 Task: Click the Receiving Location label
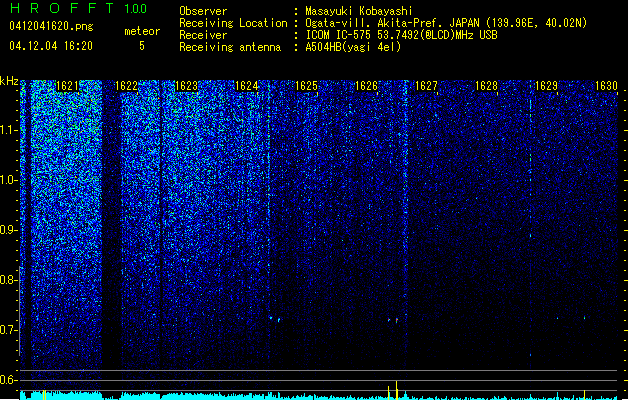pyautogui.click(x=233, y=23)
